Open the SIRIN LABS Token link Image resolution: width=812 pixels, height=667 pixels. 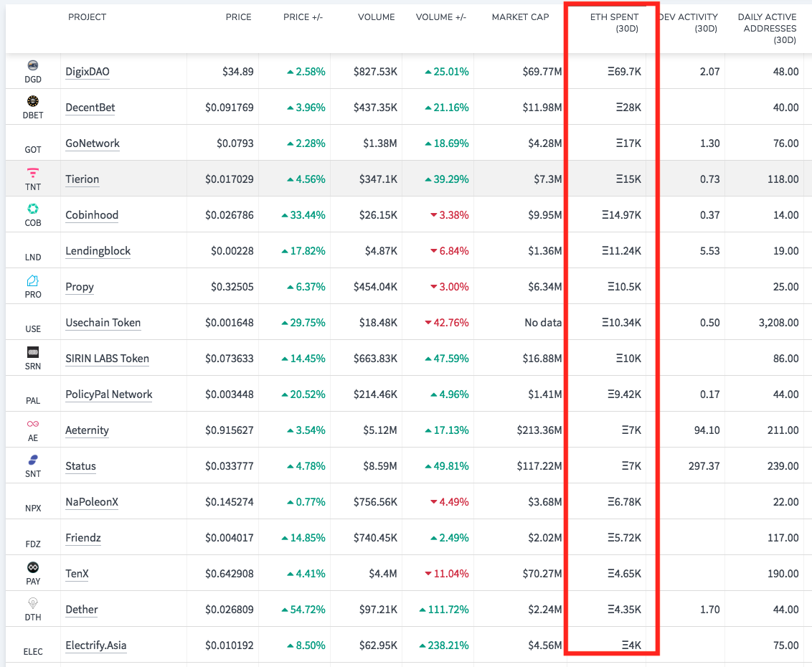pos(107,359)
